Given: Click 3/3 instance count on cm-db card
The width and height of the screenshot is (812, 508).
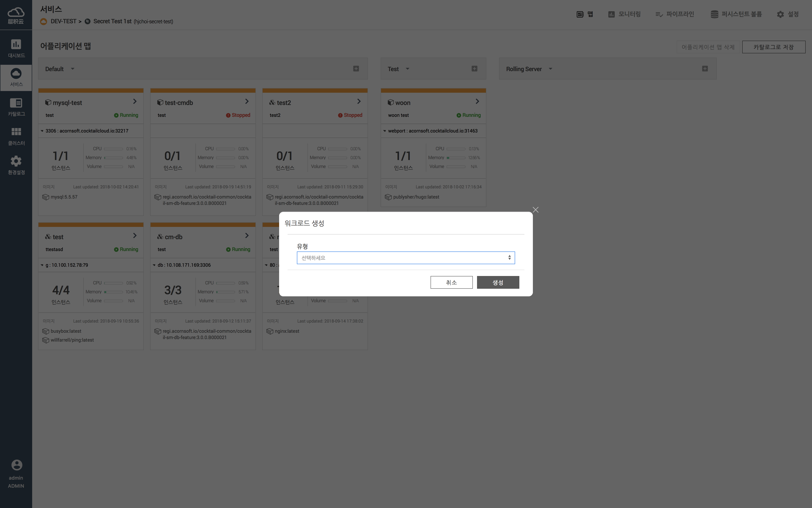Looking at the screenshot, I should point(173,290).
